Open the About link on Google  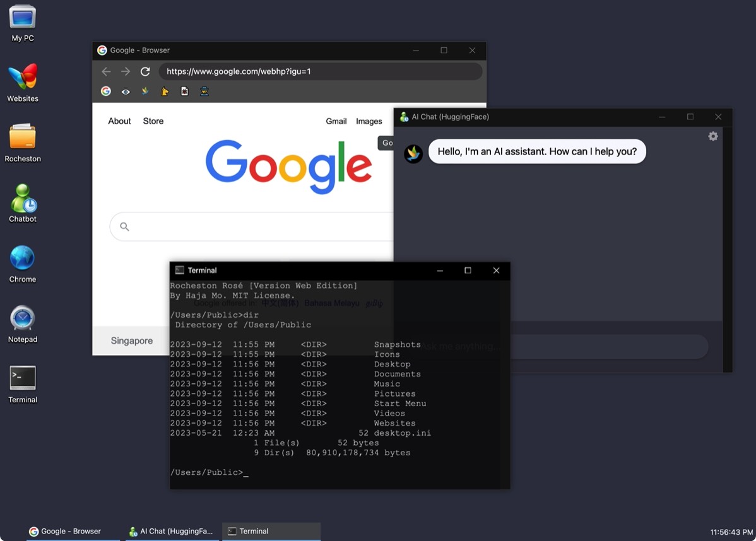(x=119, y=121)
